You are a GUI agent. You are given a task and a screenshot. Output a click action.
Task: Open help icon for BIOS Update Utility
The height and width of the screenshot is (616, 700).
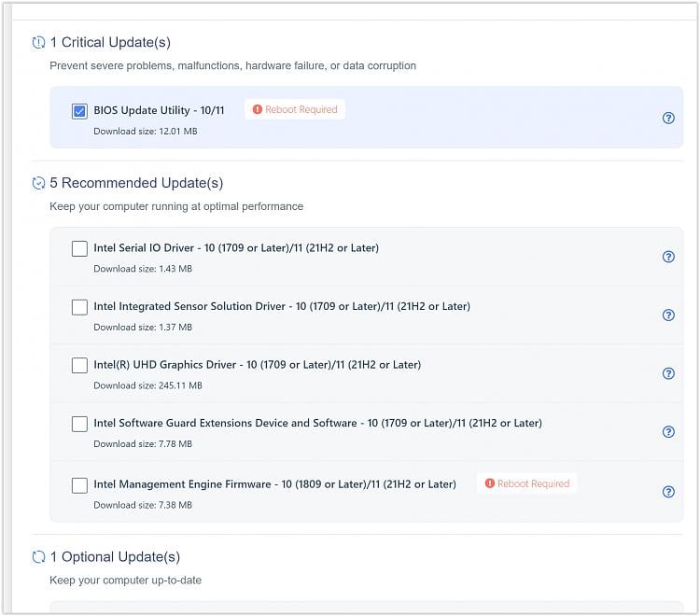(x=668, y=119)
